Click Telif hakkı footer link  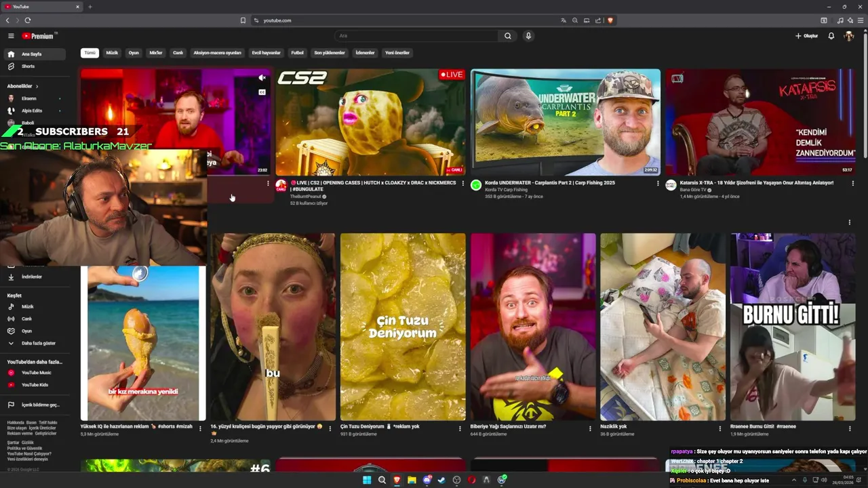point(47,422)
